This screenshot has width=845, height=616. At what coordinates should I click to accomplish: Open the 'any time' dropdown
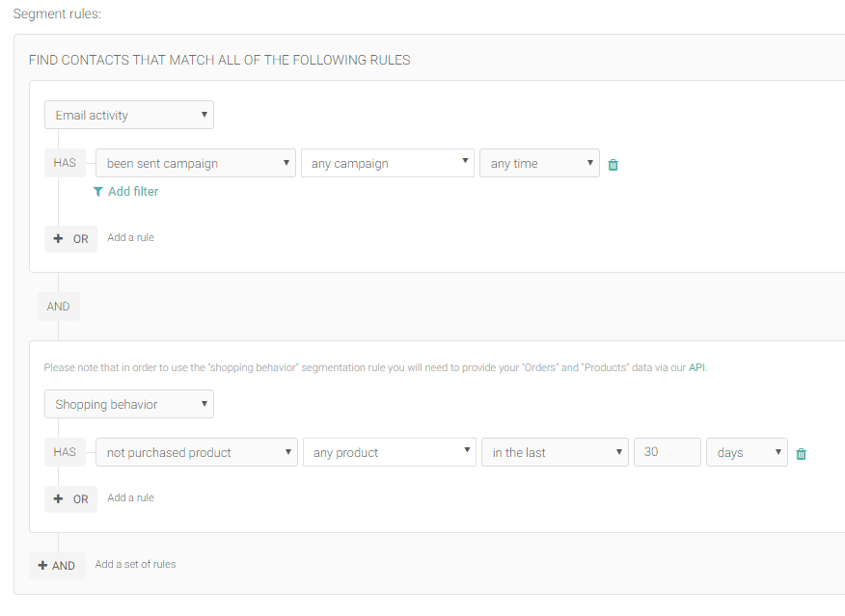[539, 163]
